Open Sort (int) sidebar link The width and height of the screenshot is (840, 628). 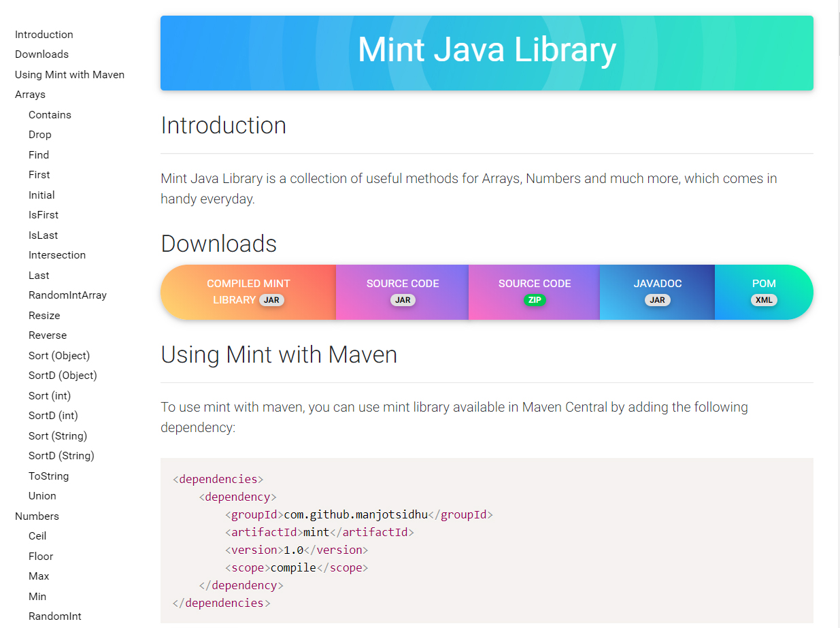[x=50, y=396]
